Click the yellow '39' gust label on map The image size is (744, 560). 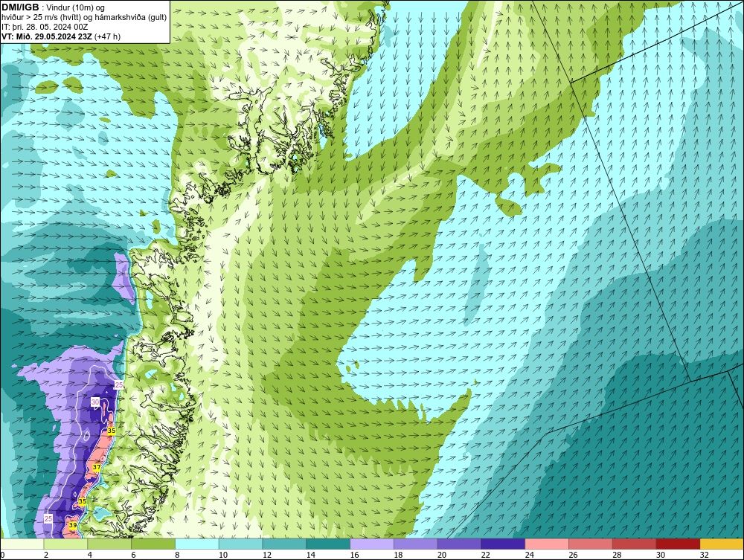(x=73, y=525)
